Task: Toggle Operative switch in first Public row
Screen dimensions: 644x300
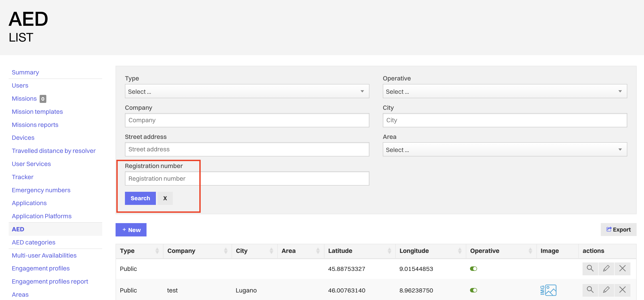Action: (473, 269)
